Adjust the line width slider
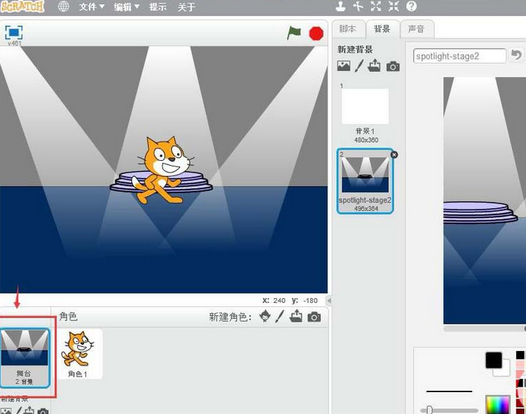 [449, 410]
